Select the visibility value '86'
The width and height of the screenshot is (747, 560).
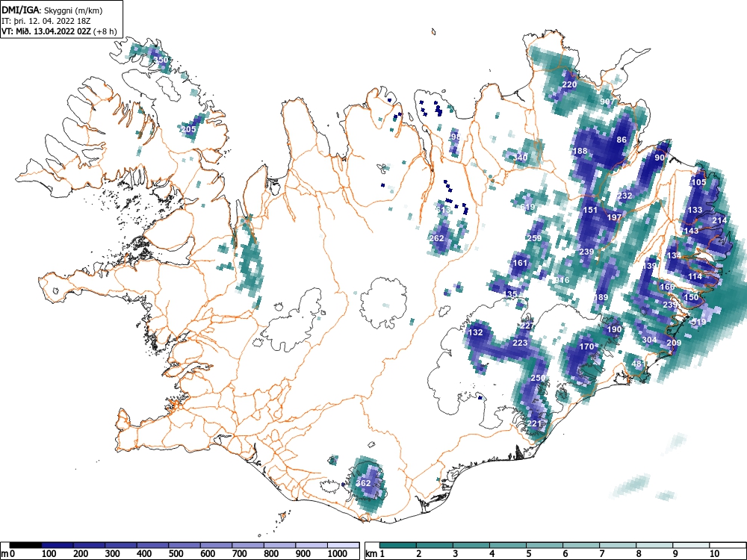click(622, 140)
